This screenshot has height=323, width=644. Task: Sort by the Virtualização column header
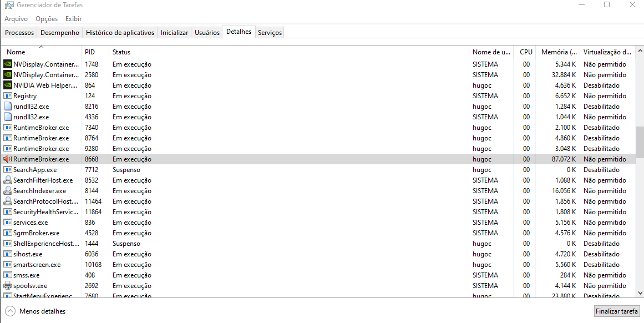pyautogui.click(x=607, y=52)
